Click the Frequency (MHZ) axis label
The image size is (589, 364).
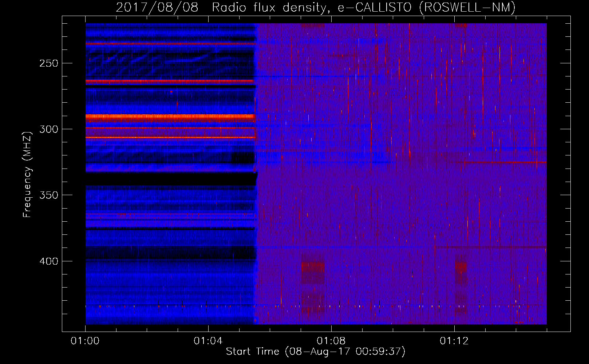coord(27,174)
